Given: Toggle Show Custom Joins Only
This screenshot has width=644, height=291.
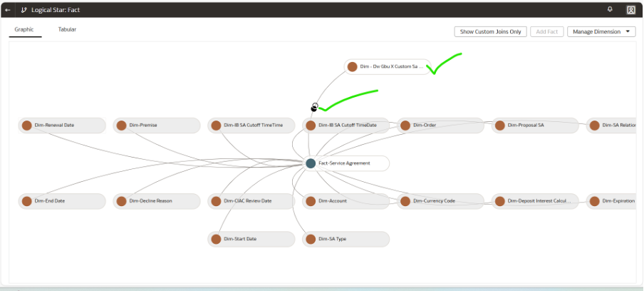Looking at the screenshot, I should (x=490, y=31).
